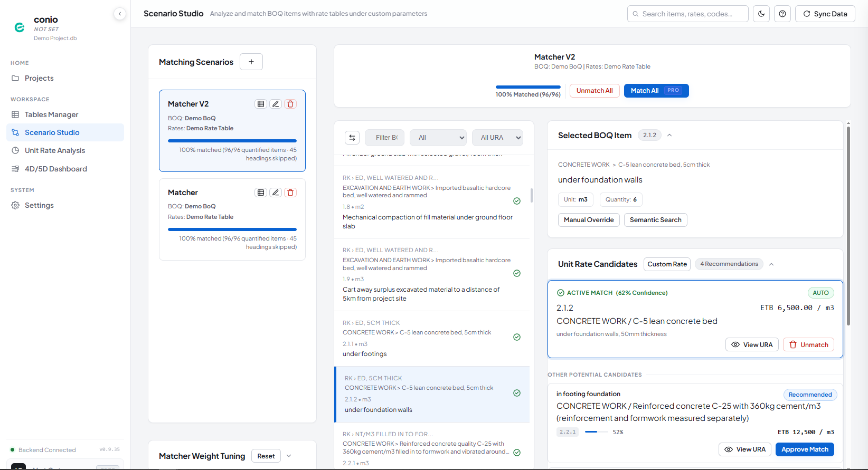Image resolution: width=868 pixels, height=470 pixels.
Task: Open Unit Rate Analysis page
Action: tap(65, 150)
